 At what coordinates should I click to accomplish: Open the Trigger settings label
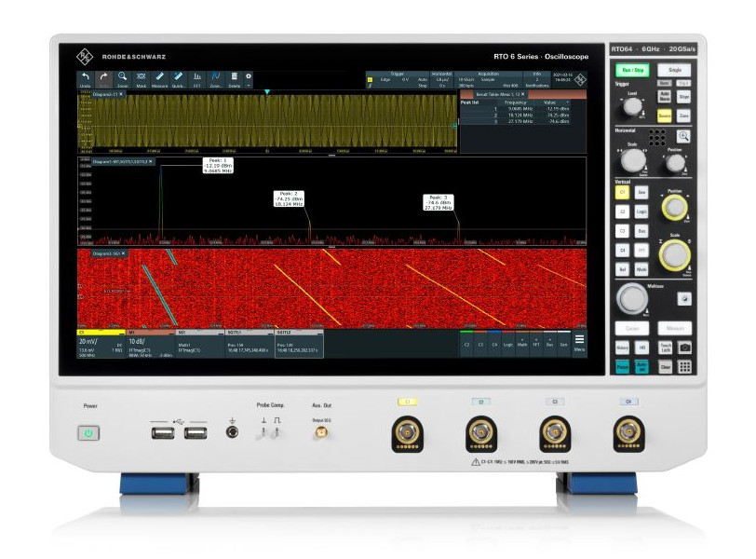pyautogui.click(x=398, y=74)
